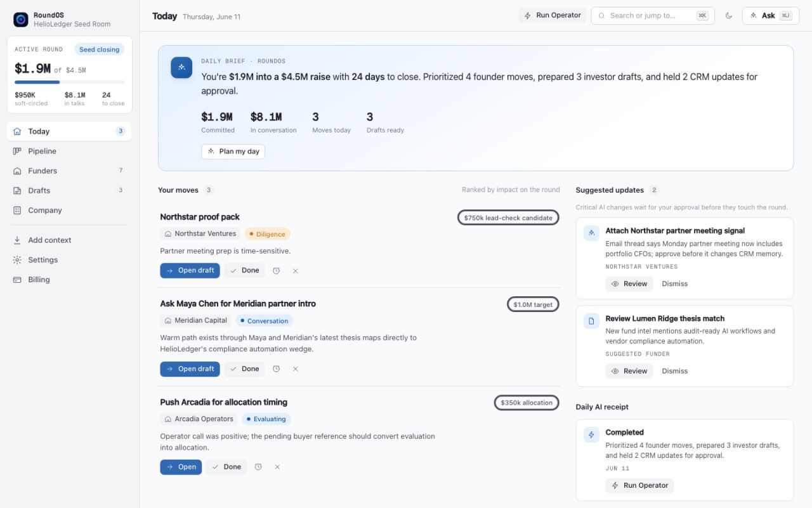Click the $8.1M In conversation stat

click(x=273, y=122)
